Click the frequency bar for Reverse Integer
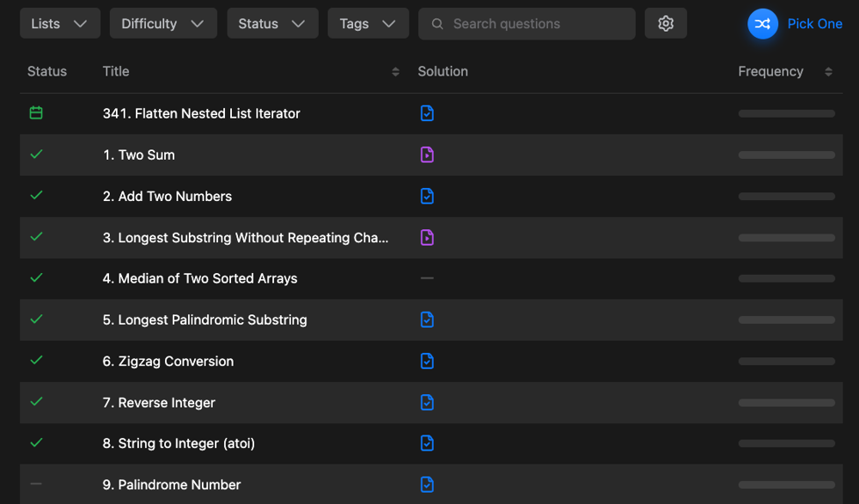The height and width of the screenshot is (504, 859). [x=787, y=403]
